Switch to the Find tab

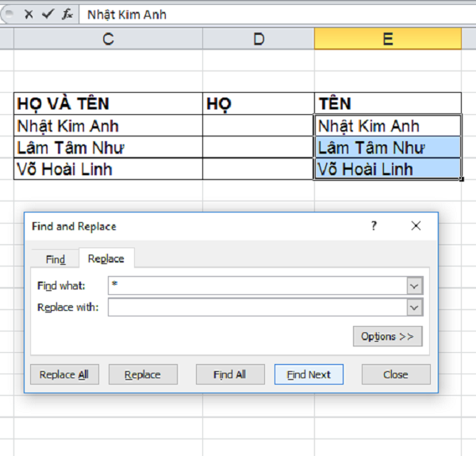(x=56, y=259)
